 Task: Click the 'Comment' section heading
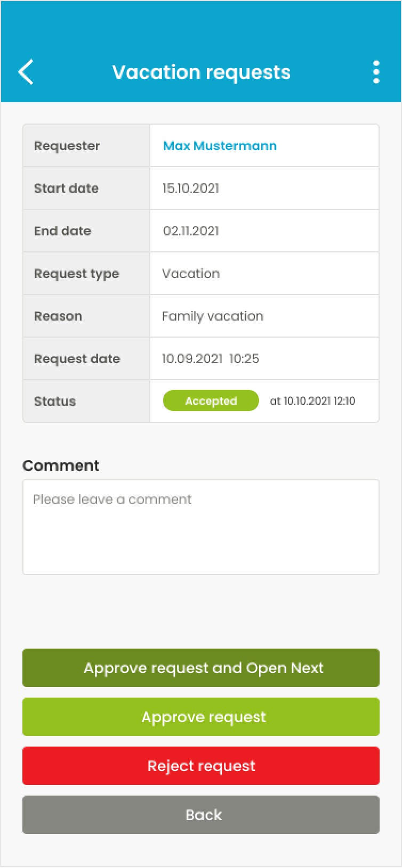(x=61, y=465)
